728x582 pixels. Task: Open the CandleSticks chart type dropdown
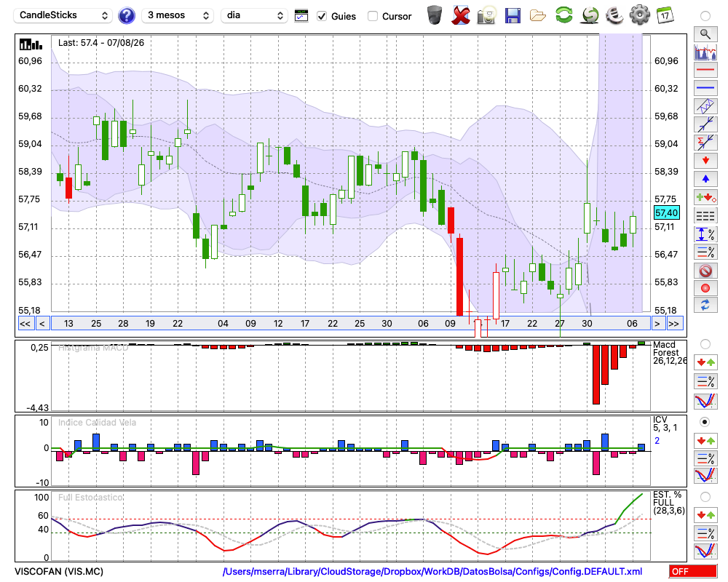[63, 15]
